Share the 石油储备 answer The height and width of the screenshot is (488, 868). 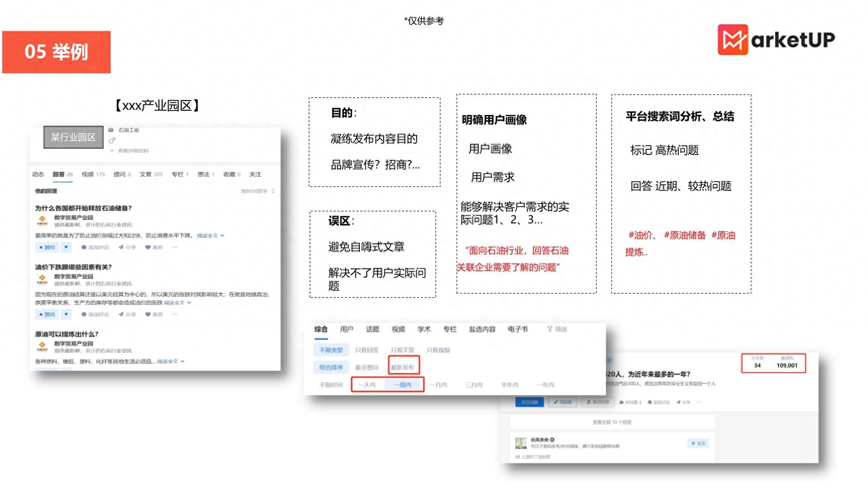[x=127, y=247]
